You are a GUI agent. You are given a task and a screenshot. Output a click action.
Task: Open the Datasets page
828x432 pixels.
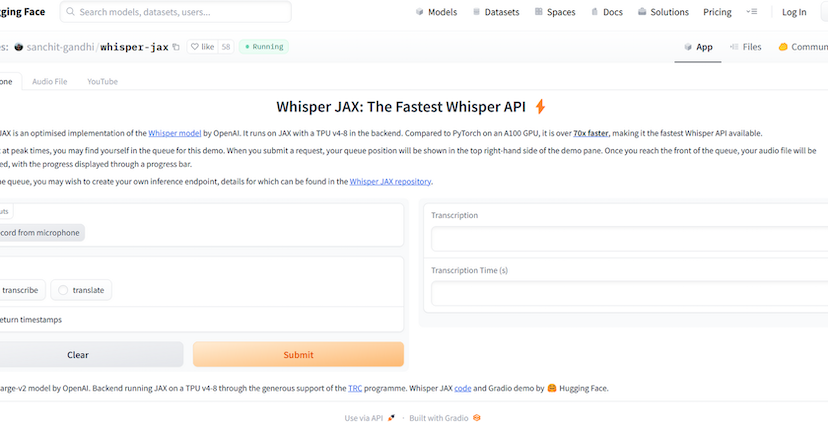(496, 12)
